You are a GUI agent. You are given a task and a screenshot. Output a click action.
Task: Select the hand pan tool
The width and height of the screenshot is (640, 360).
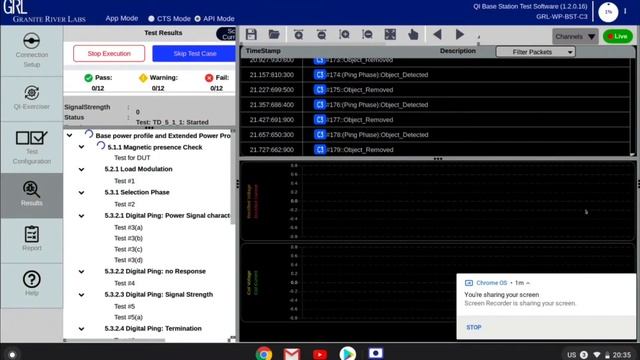click(x=413, y=35)
